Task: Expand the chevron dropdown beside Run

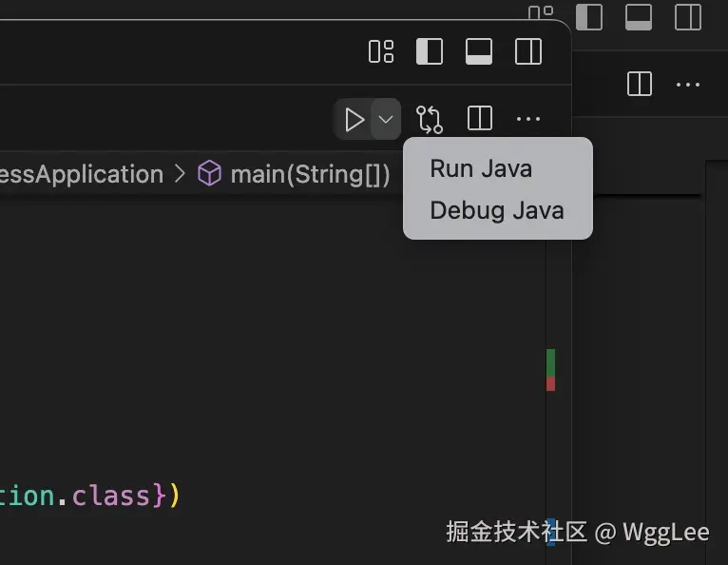Action: coord(385,120)
